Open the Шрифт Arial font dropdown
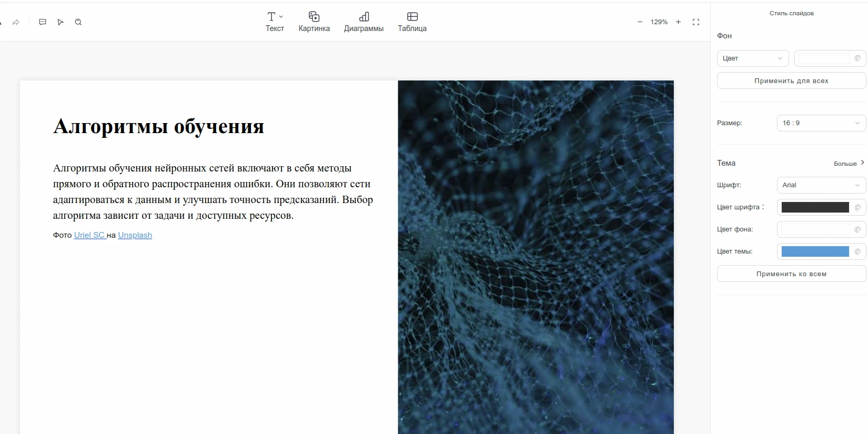The width and height of the screenshot is (868, 434). pyautogui.click(x=821, y=185)
